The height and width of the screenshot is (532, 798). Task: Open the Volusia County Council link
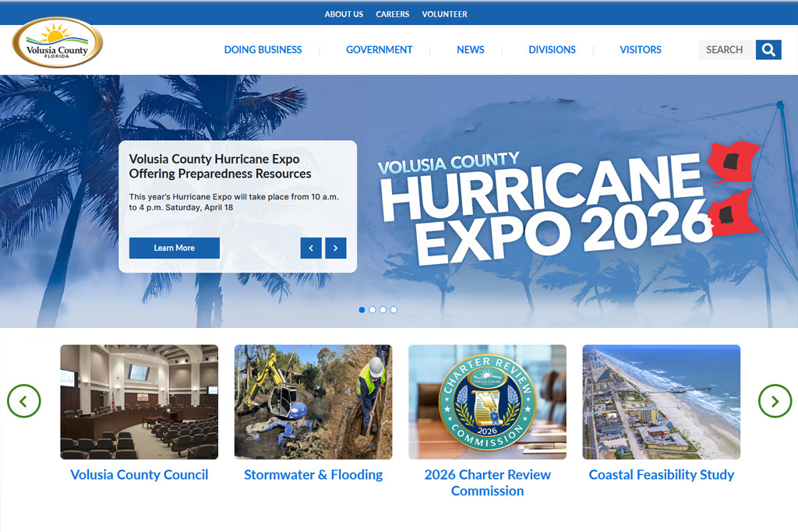139,474
